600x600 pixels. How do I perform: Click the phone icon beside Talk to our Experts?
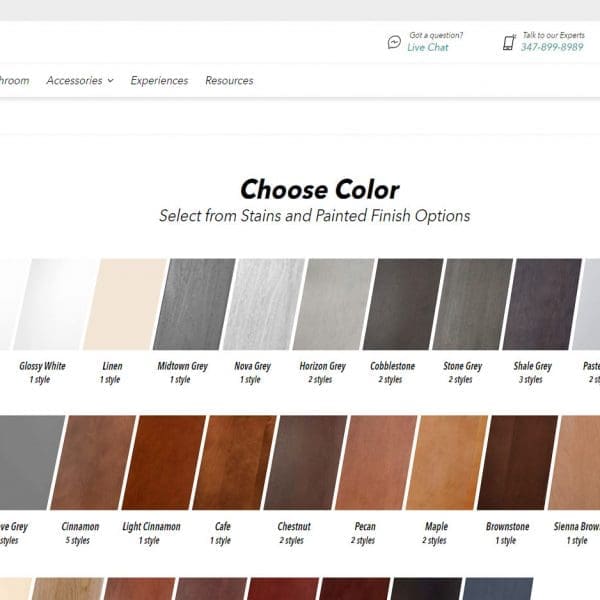pyautogui.click(x=508, y=42)
